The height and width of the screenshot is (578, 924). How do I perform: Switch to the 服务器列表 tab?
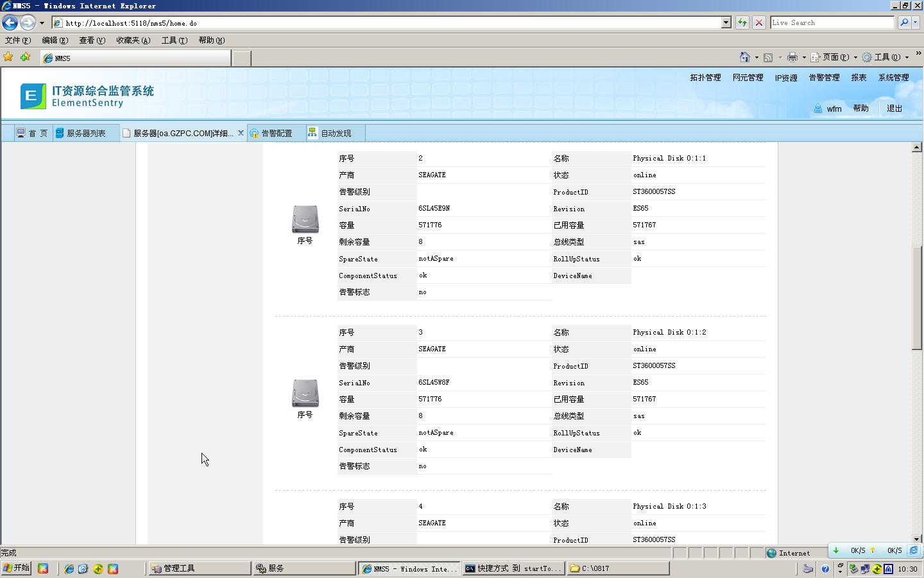click(x=85, y=133)
